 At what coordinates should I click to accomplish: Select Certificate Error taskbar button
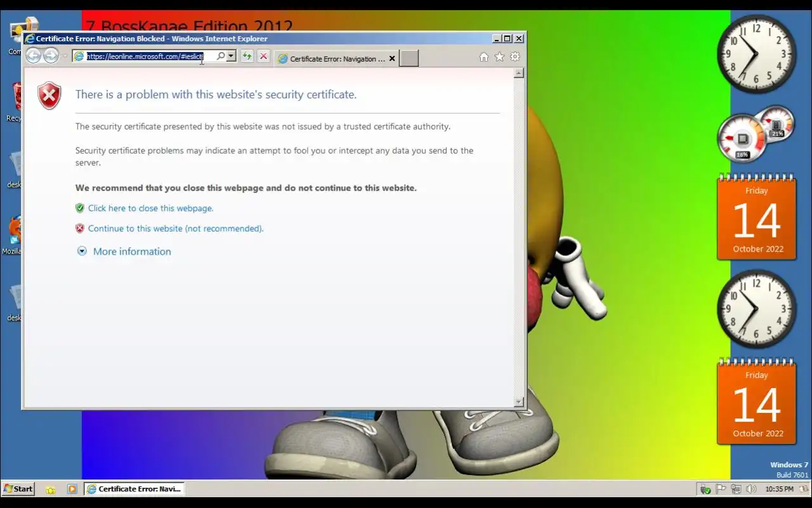(x=134, y=489)
